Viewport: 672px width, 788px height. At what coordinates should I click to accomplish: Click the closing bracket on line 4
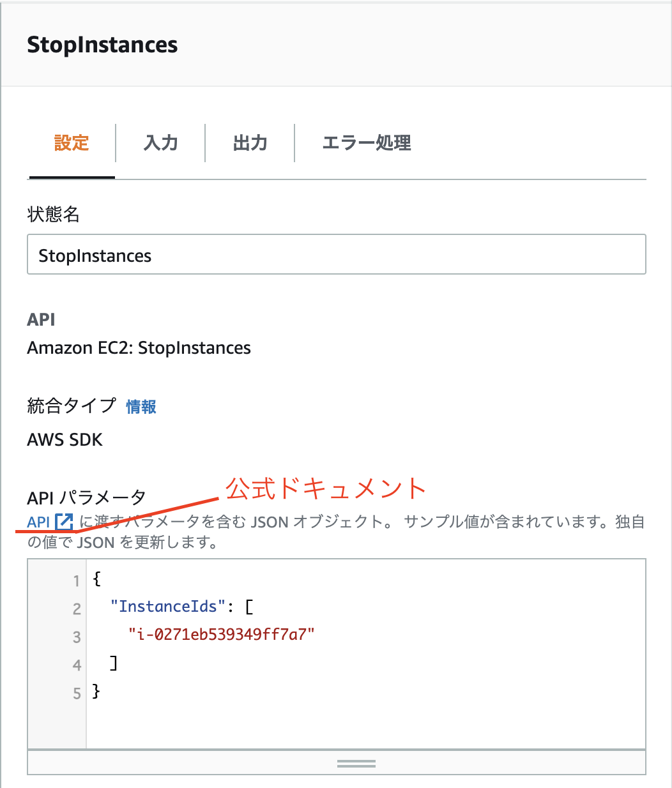114,663
